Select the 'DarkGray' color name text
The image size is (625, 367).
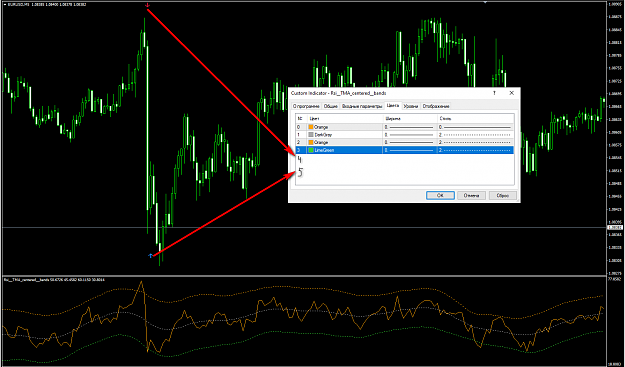tap(323, 135)
